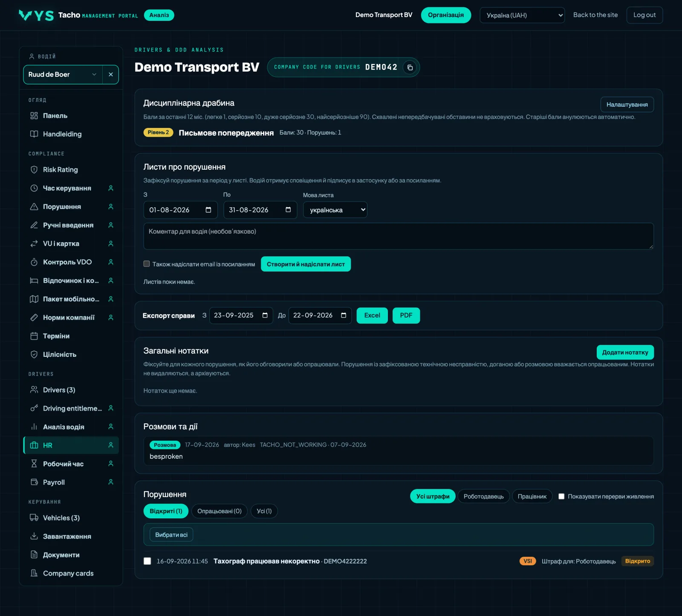Filter fines by Працівник
The image size is (682, 616).
click(532, 496)
